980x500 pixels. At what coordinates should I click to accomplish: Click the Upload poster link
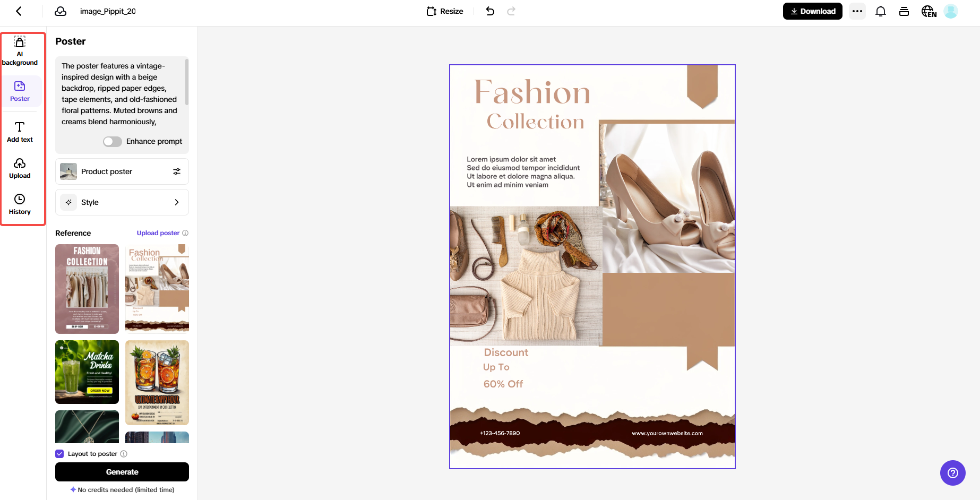coord(158,233)
